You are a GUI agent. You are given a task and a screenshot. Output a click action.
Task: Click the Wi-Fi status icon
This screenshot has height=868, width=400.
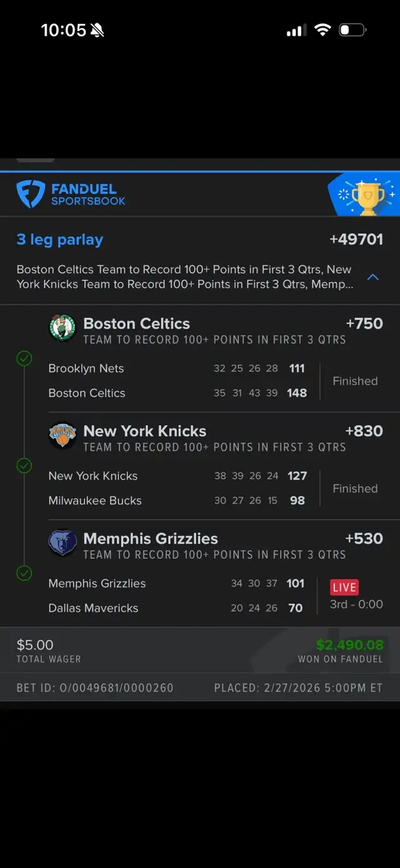[322, 29]
